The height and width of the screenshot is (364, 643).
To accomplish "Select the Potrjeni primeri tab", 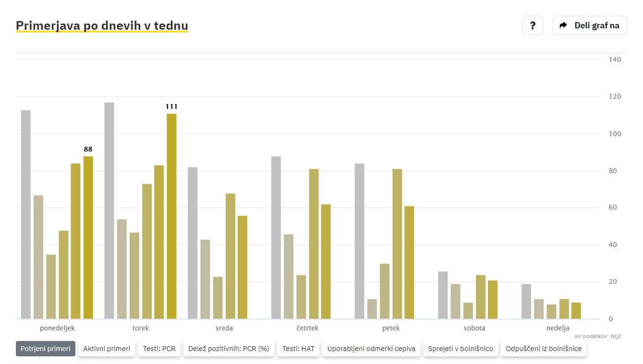I will pyautogui.click(x=46, y=349).
